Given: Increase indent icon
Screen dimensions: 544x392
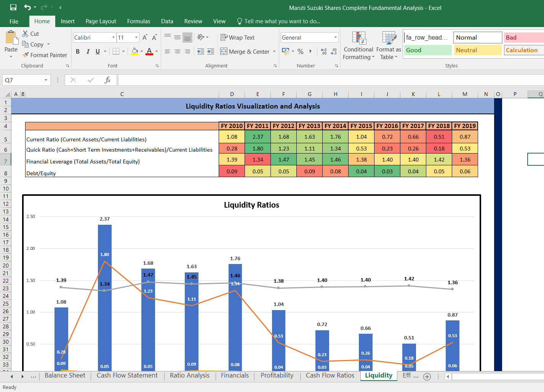Looking at the screenshot, I should coord(211,51).
